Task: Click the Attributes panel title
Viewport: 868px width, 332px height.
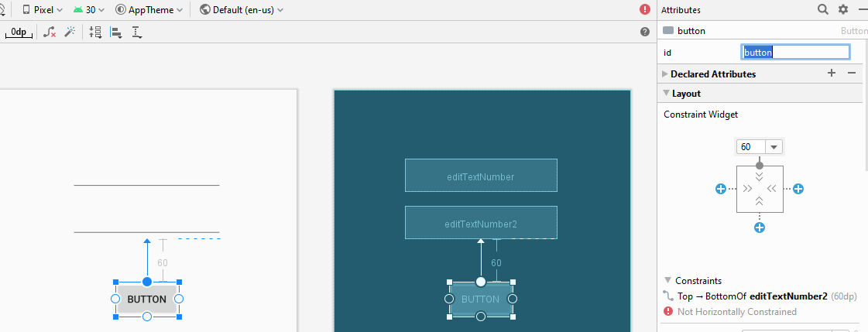Action: (x=681, y=10)
